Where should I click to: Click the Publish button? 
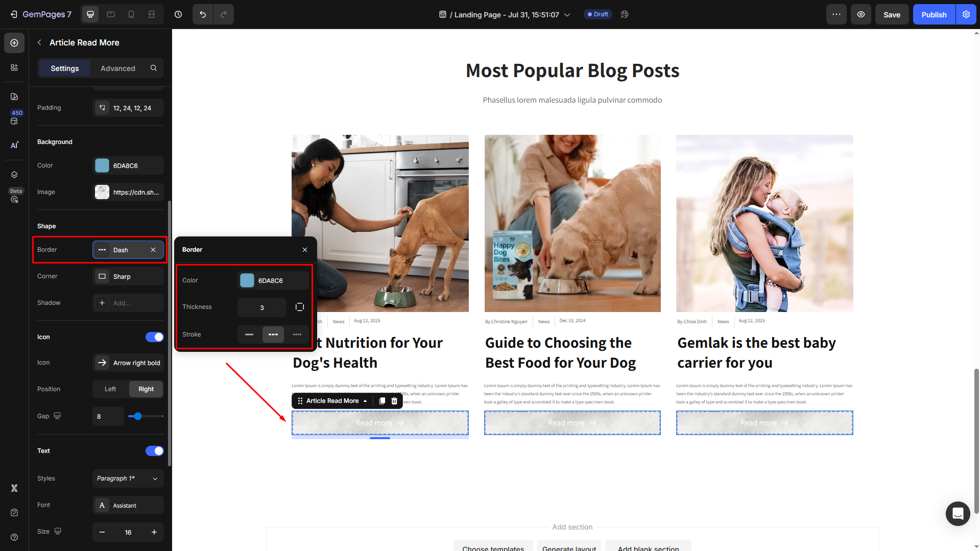[934, 14]
